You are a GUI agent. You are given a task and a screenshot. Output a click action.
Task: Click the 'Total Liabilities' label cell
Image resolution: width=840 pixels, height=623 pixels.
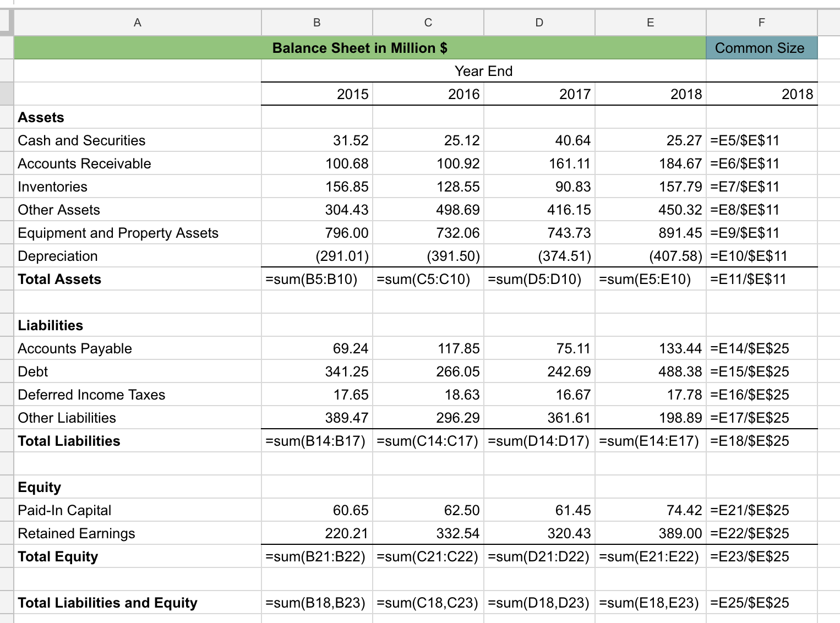click(x=138, y=441)
